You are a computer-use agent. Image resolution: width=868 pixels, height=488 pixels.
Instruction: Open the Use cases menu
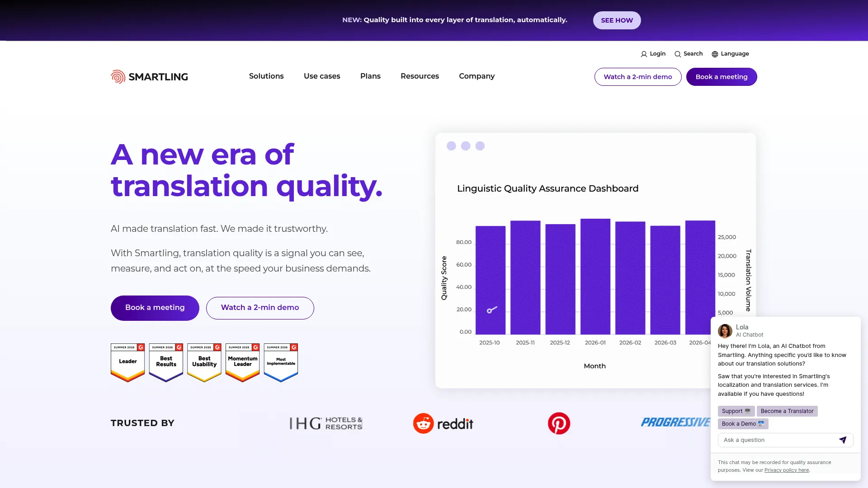click(322, 76)
